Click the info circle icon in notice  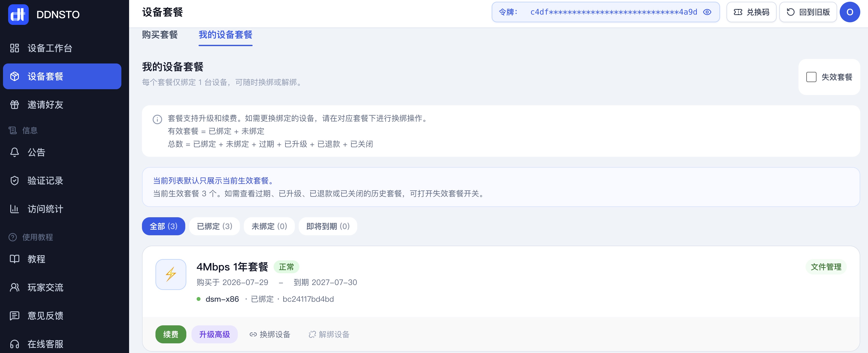[x=157, y=119]
